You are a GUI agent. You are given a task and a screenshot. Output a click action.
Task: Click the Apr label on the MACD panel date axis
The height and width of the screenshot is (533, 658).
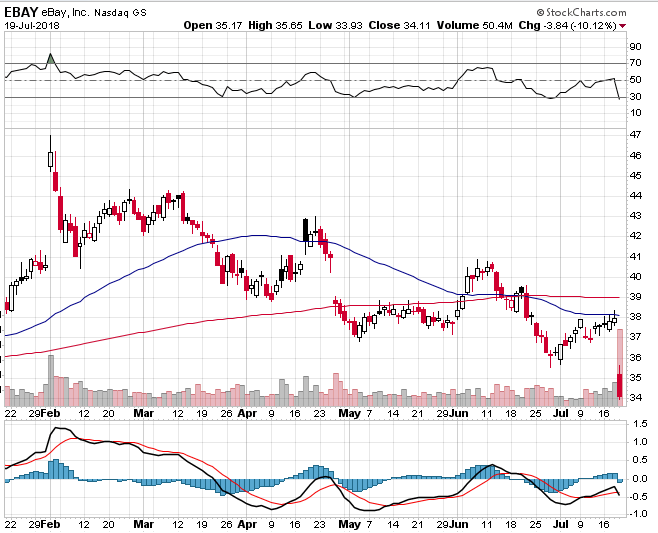tap(247, 525)
